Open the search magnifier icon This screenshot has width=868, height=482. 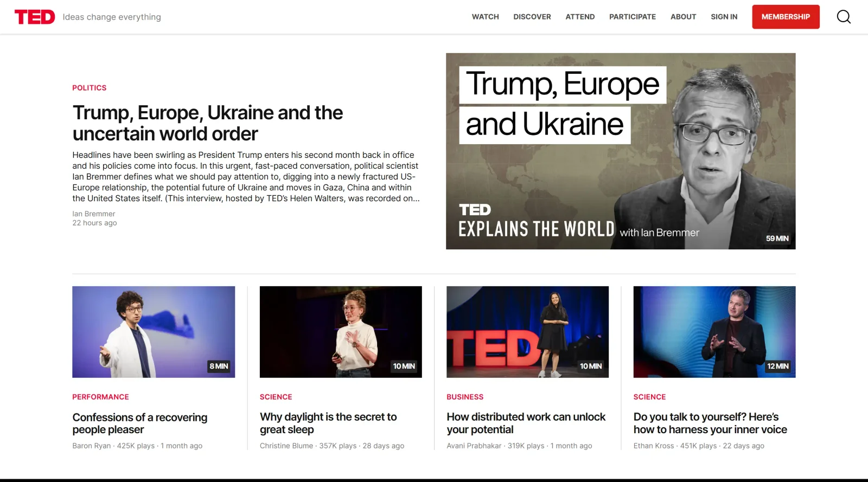(844, 17)
